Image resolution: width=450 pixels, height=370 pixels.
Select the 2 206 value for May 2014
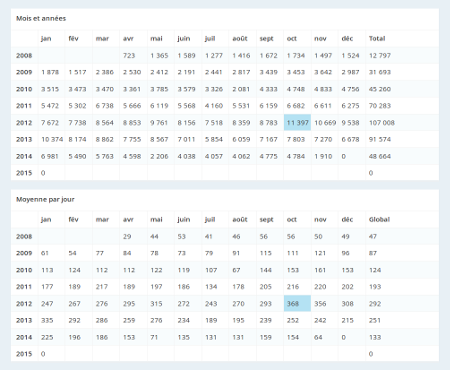(x=159, y=156)
